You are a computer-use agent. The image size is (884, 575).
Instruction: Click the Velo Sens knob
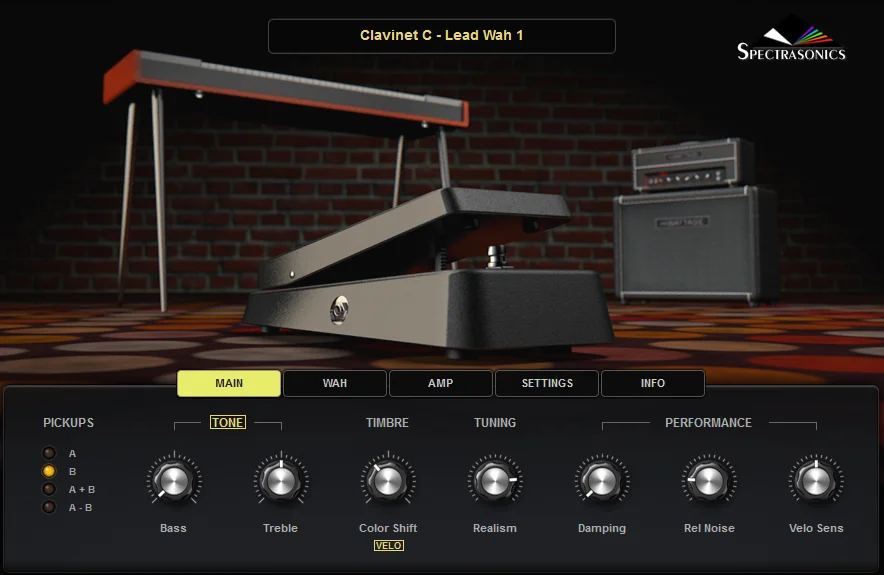[x=816, y=481]
